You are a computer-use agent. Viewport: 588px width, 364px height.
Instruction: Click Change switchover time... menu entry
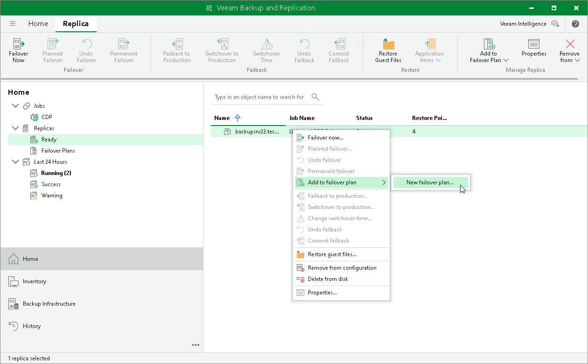point(341,218)
